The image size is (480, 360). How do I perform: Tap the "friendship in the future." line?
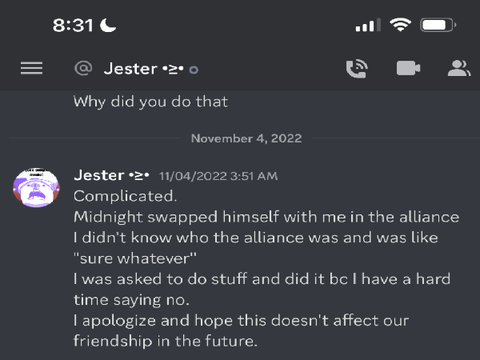[x=165, y=341]
